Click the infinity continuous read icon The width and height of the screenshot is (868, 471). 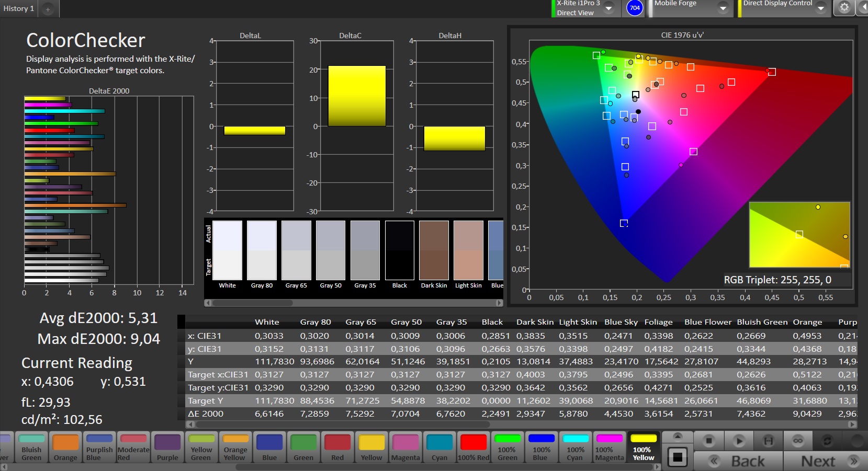[797, 441]
